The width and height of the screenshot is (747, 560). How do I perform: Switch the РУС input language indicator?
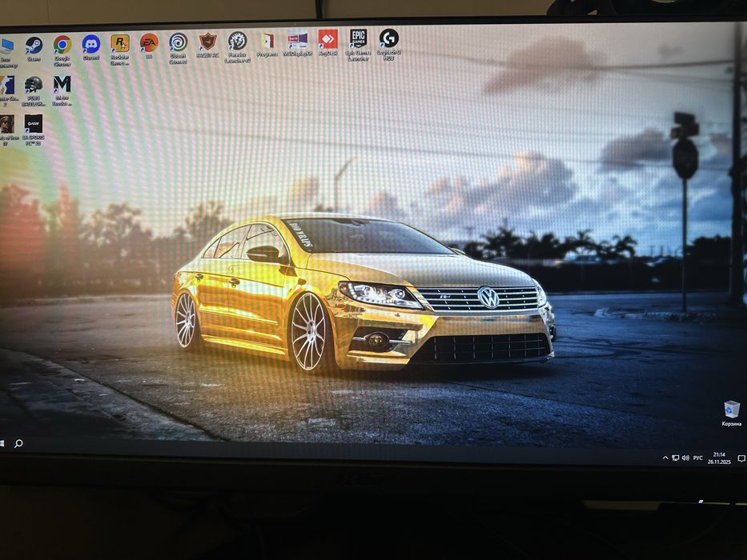pos(698,458)
